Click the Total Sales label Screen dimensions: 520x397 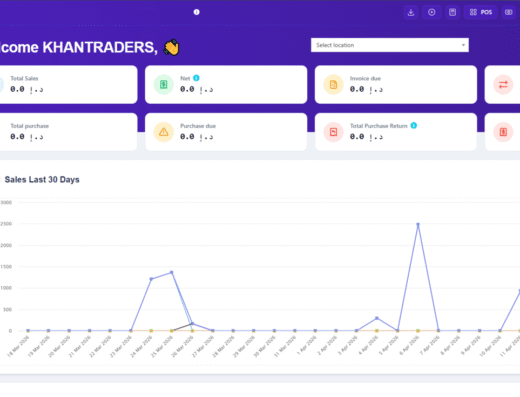click(24, 78)
